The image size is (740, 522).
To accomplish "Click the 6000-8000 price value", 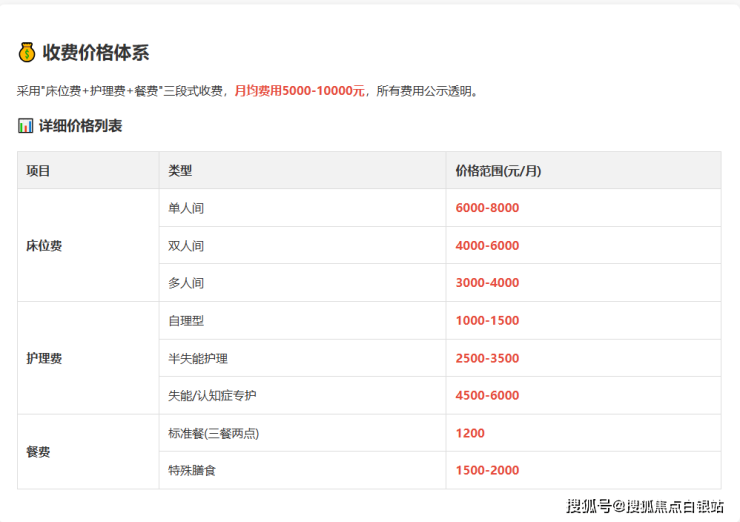I will click(x=487, y=208).
